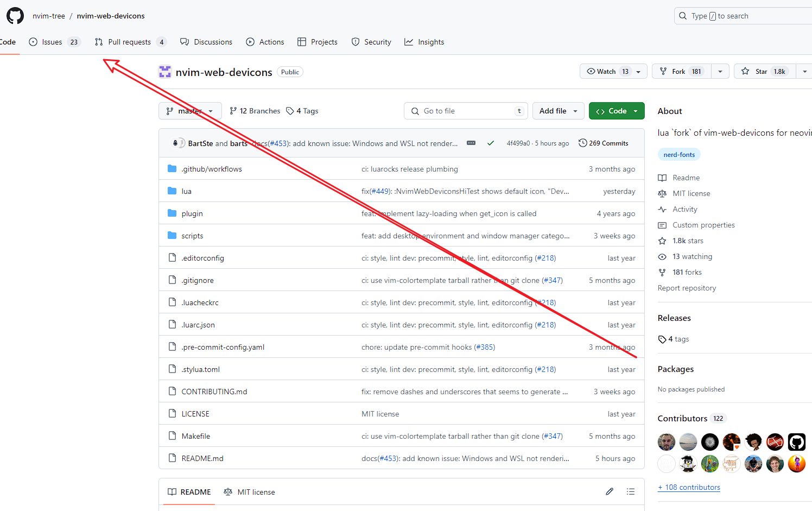Expand the Fork options dropdown arrow
This screenshot has width=812, height=511.
pos(720,71)
